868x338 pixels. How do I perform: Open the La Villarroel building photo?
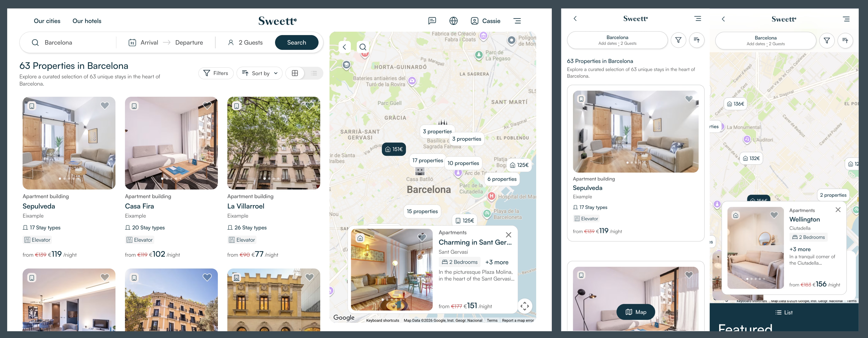[274, 143]
